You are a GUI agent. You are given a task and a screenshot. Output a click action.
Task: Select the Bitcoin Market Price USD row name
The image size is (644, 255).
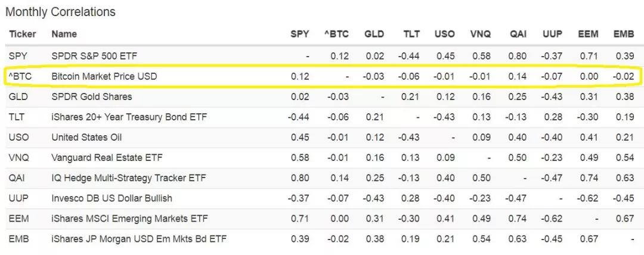[104, 76]
